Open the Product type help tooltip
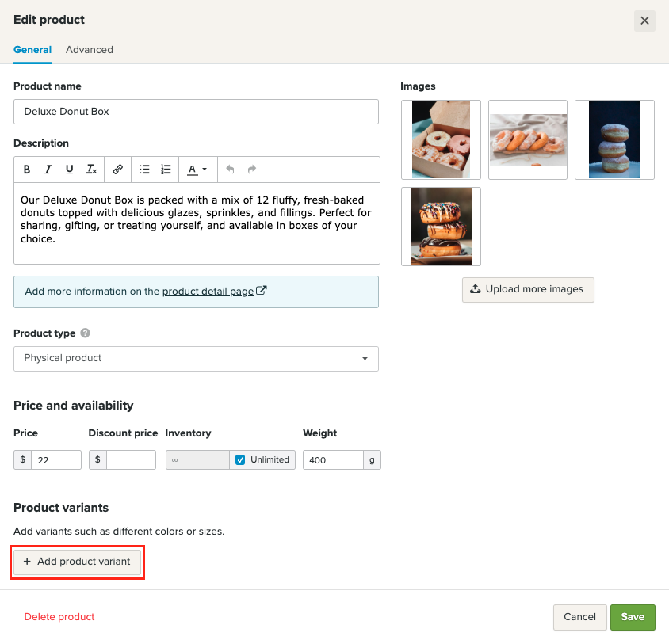Image resolution: width=669 pixels, height=644 pixels. point(86,333)
